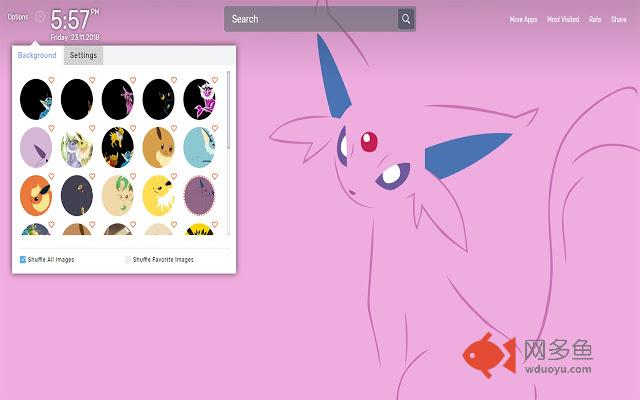Focus the Search input field
Image resolution: width=640 pixels, height=400 pixels.
(311, 19)
